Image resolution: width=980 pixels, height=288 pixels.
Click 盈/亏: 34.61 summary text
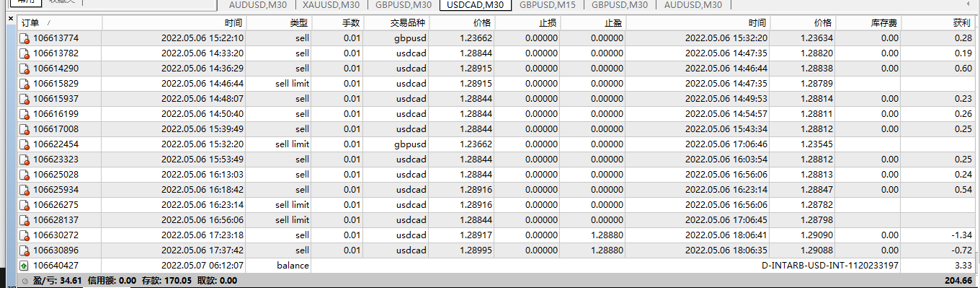[x=57, y=281]
